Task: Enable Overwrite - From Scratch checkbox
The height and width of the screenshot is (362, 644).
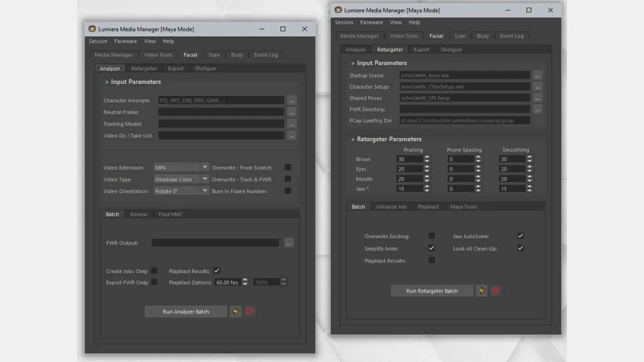Action: point(288,167)
